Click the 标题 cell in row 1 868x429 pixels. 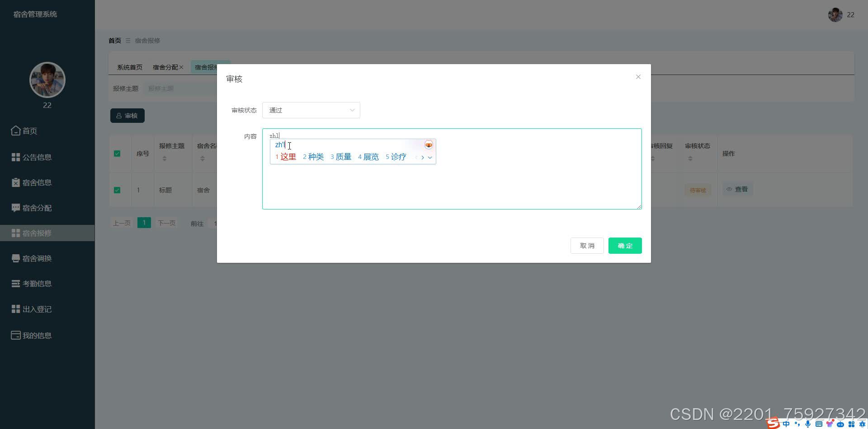pos(165,190)
